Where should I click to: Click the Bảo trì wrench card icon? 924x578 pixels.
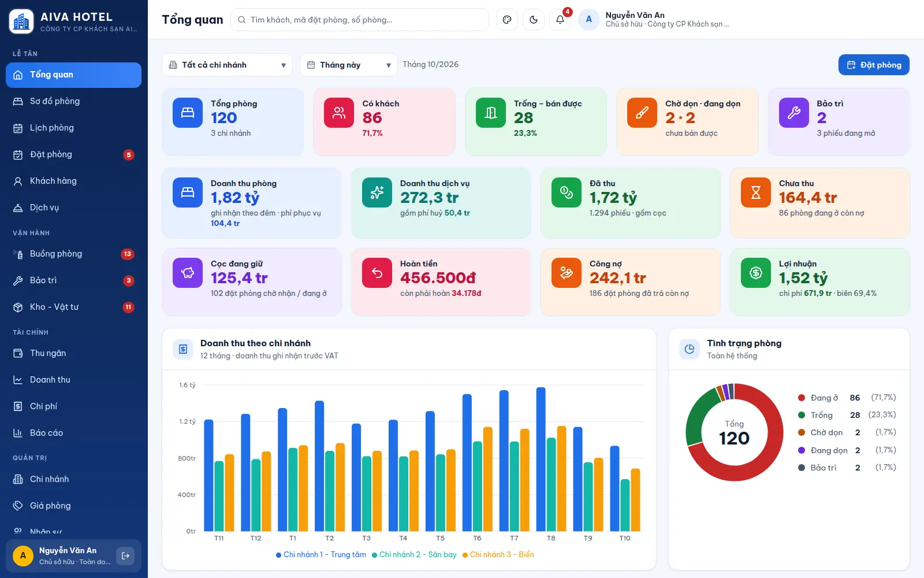[x=794, y=113]
